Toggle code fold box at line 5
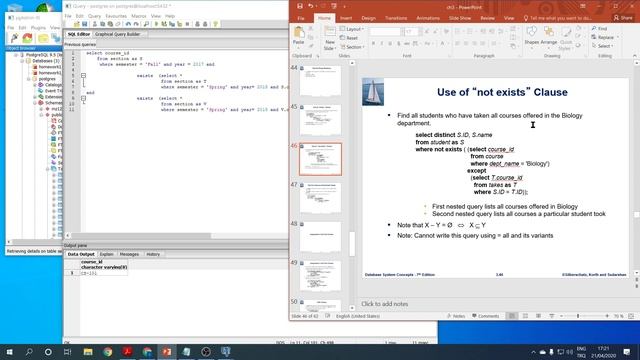This screenshot has width=640, height=360. 83,76
